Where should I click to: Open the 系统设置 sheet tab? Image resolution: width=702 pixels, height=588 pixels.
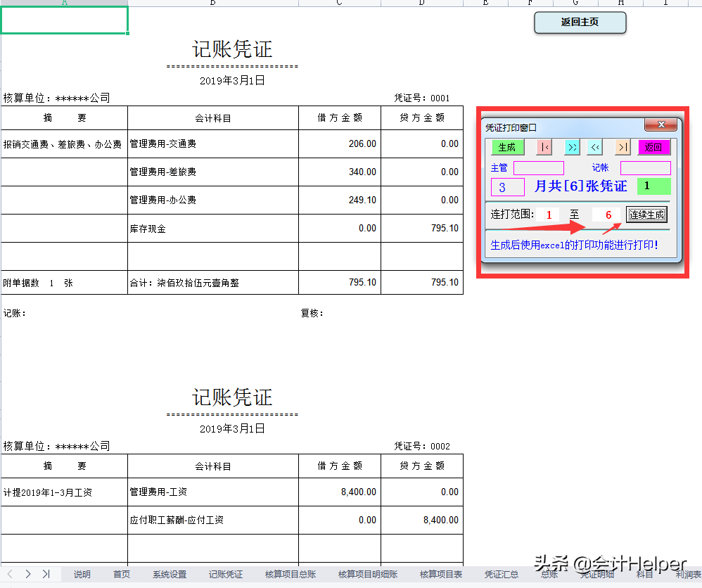tap(169, 574)
